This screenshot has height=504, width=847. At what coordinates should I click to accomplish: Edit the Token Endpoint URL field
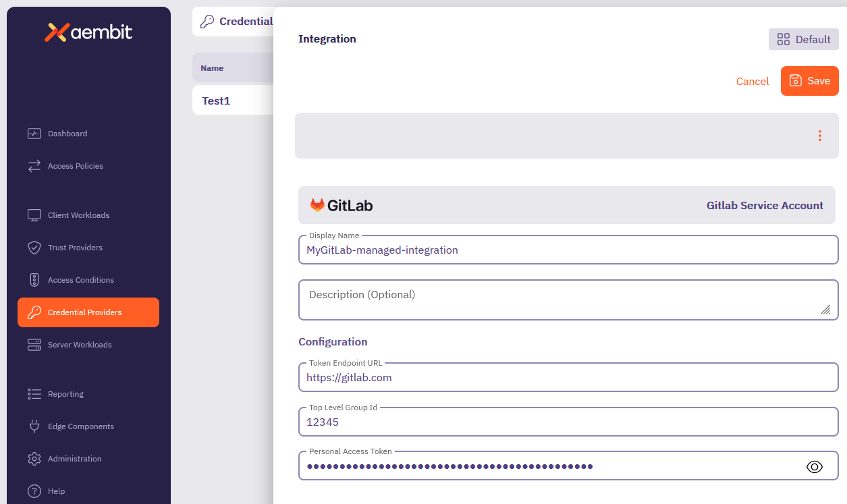coord(568,377)
